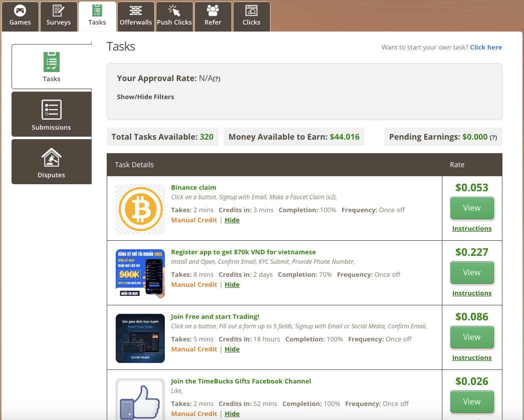Open the Clicks browser icon tab
The width and height of the screenshot is (524, 420).
tap(251, 11)
